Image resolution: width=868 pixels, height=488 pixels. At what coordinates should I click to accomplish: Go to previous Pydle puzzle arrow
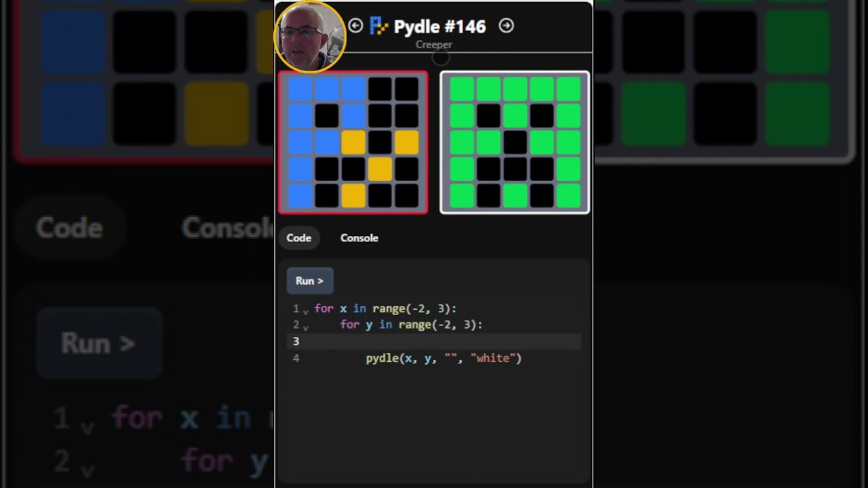click(x=355, y=26)
